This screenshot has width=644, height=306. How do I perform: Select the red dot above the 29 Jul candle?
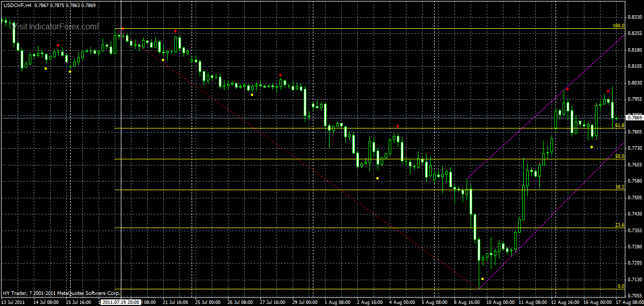[281, 75]
